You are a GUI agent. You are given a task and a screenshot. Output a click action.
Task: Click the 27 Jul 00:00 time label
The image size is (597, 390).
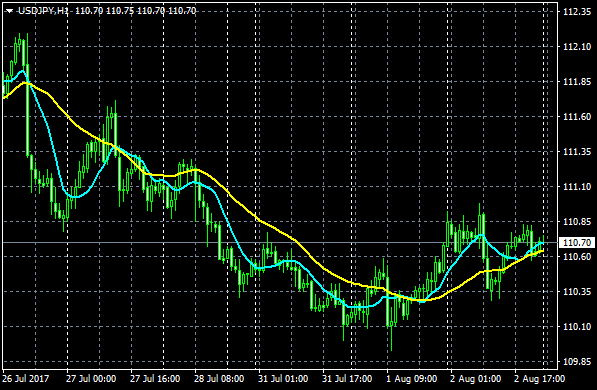point(91,379)
